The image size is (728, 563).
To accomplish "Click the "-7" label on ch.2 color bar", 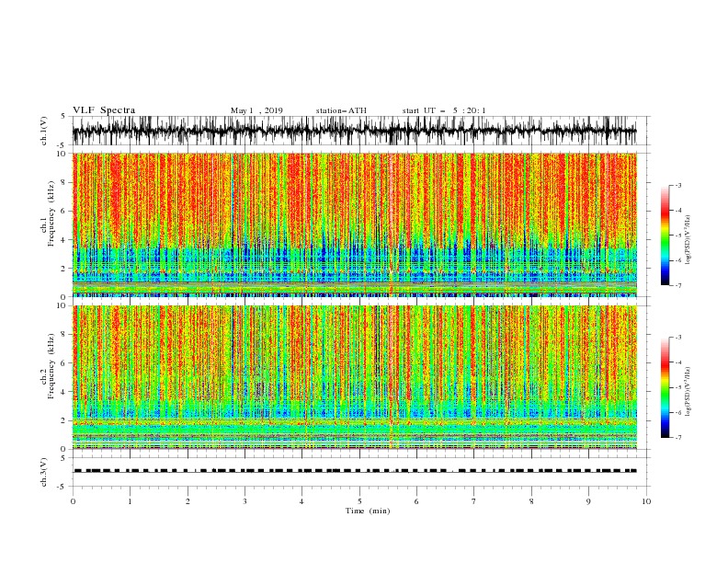I will point(677,438).
